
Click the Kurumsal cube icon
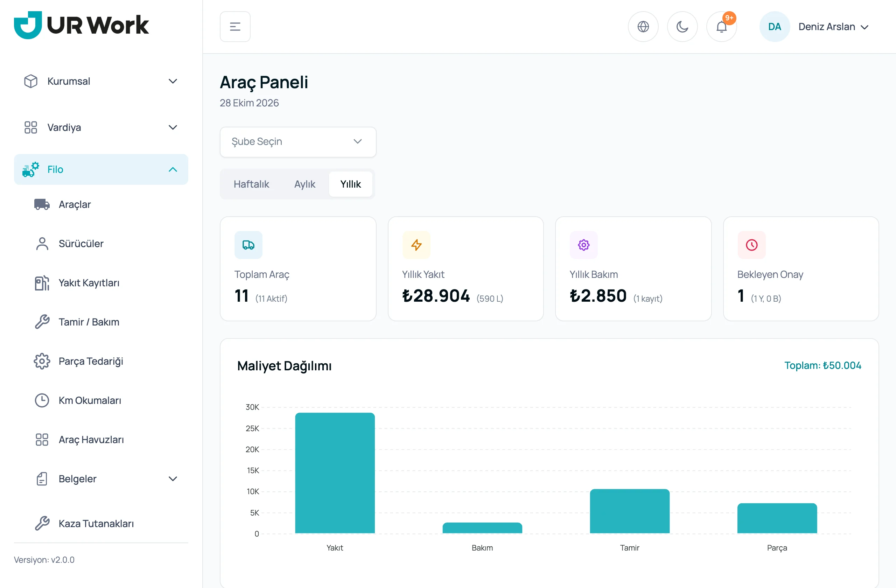pos(30,81)
